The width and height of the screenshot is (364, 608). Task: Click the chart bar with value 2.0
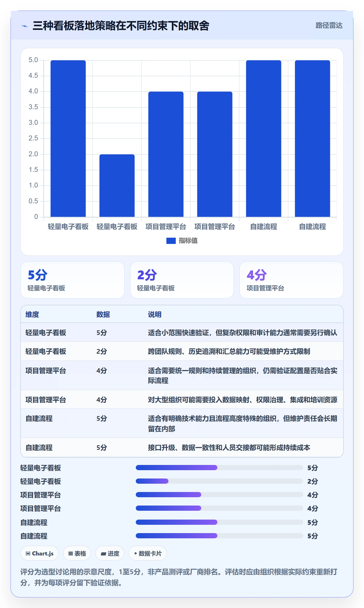point(117,185)
